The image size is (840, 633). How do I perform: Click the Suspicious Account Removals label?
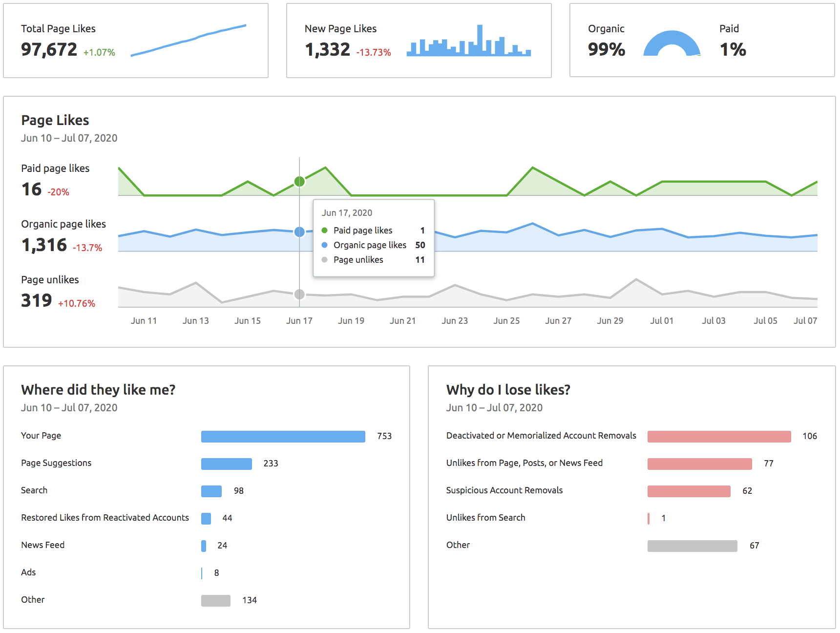point(504,490)
